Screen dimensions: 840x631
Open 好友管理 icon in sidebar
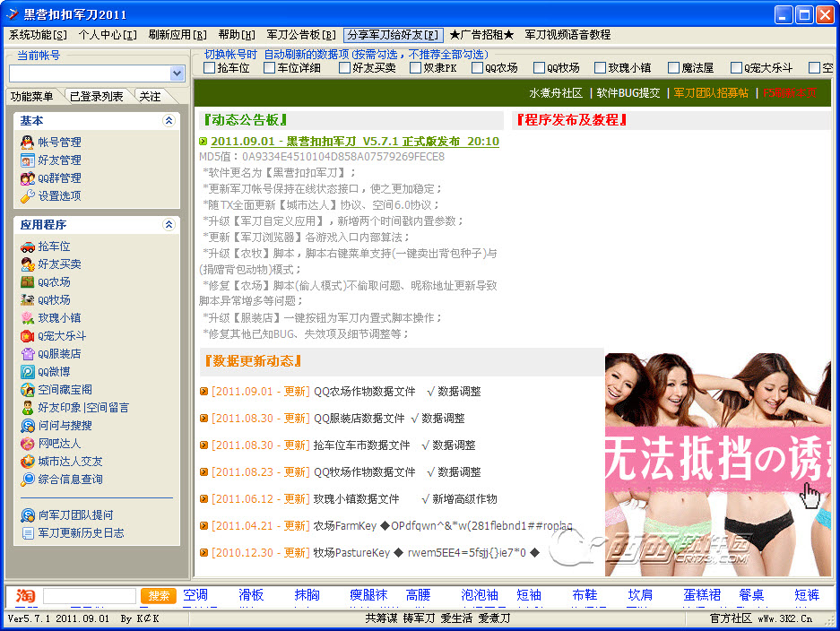(28, 160)
